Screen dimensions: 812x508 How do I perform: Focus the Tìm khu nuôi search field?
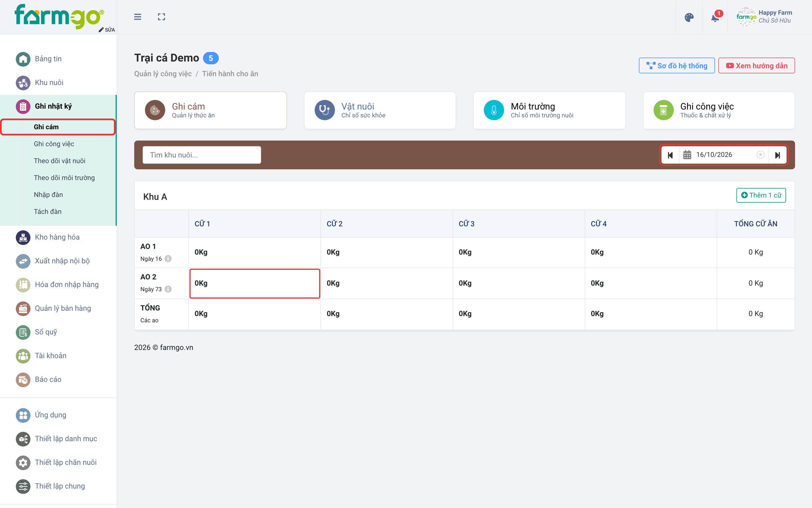click(202, 155)
